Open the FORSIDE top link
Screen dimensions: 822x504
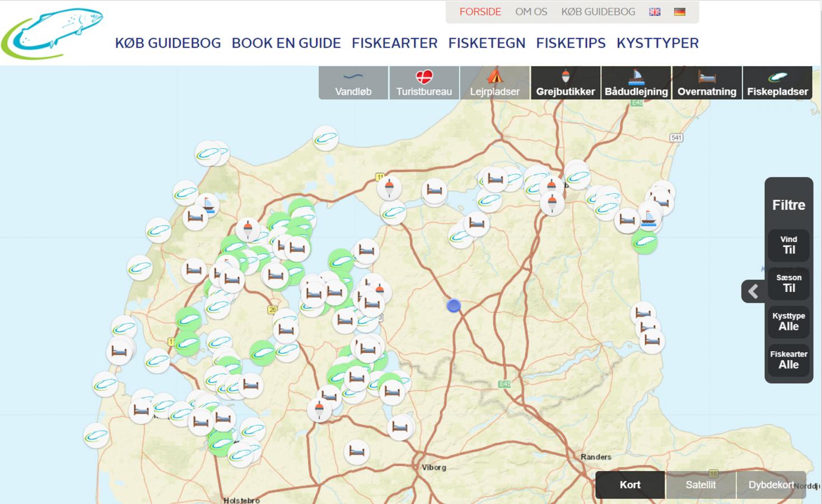click(480, 12)
